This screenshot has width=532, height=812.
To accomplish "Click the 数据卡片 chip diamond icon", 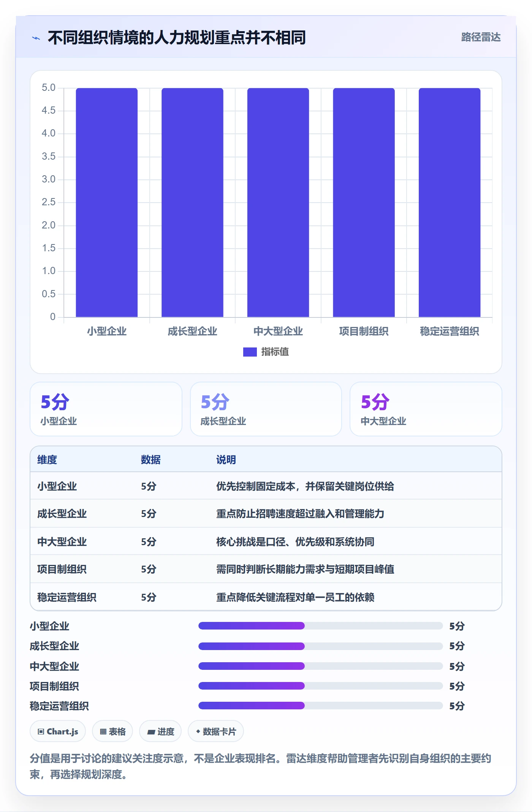I will coord(198,731).
